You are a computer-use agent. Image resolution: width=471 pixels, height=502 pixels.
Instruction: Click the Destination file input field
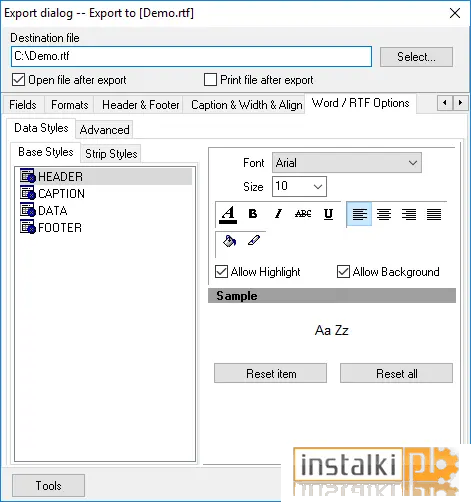tap(191, 56)
